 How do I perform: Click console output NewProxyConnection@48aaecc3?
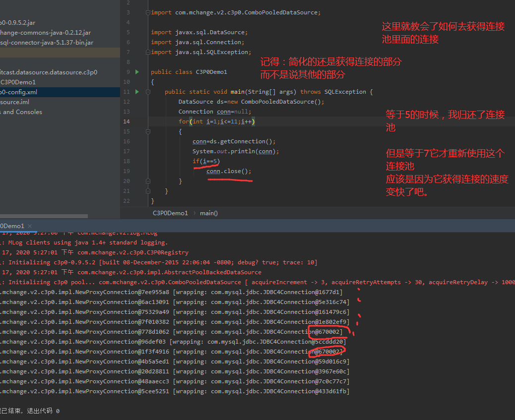pos(175,381)
